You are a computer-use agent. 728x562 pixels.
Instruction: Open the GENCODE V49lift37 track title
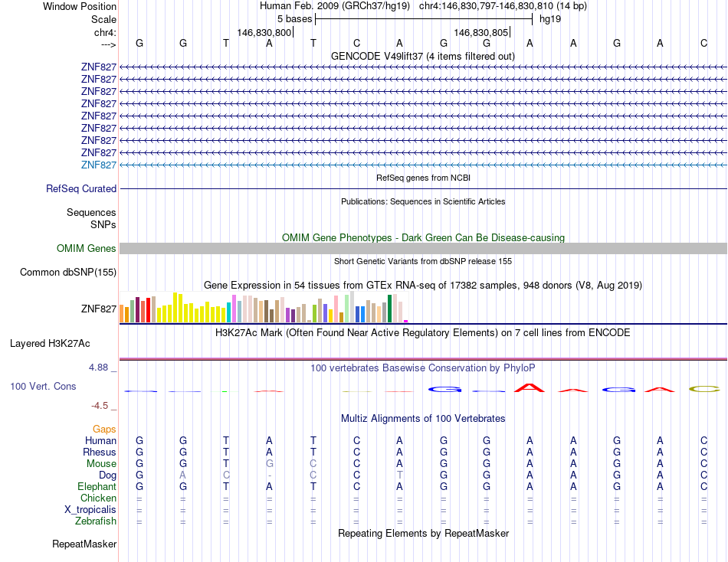tap(423, 56)
